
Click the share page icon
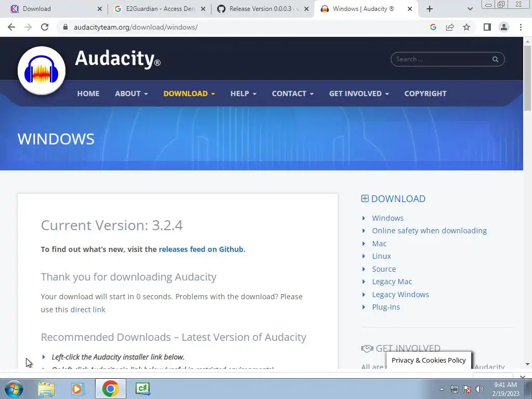pos(450,27)
